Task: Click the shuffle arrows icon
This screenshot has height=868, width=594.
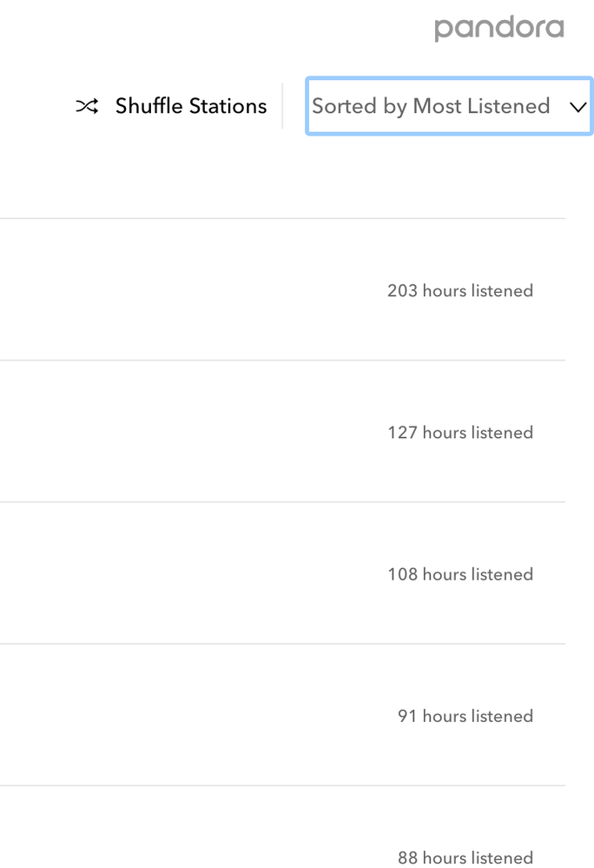Action: coord(87,107)
